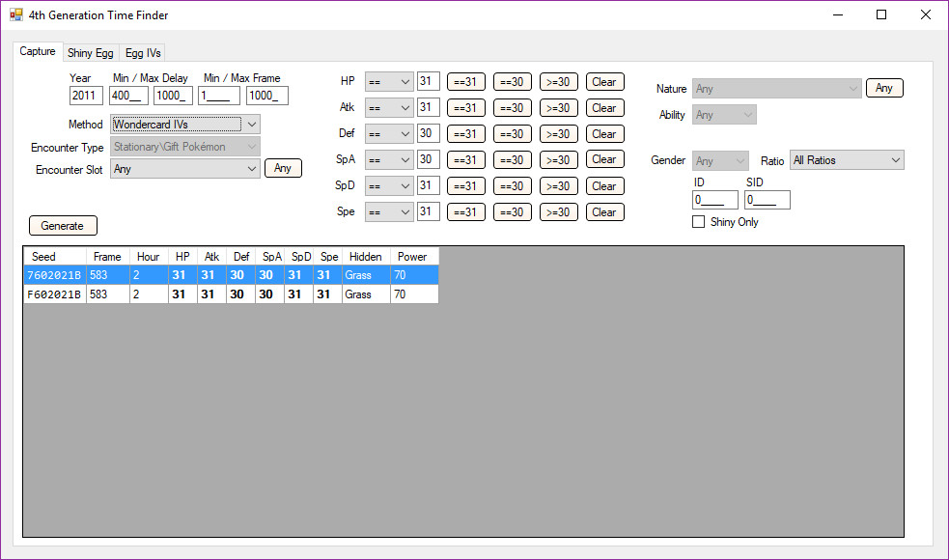The width and height of the screenshot is (949, 560).
Task: Set SpA filter to ==30
Action: [512, 160]
